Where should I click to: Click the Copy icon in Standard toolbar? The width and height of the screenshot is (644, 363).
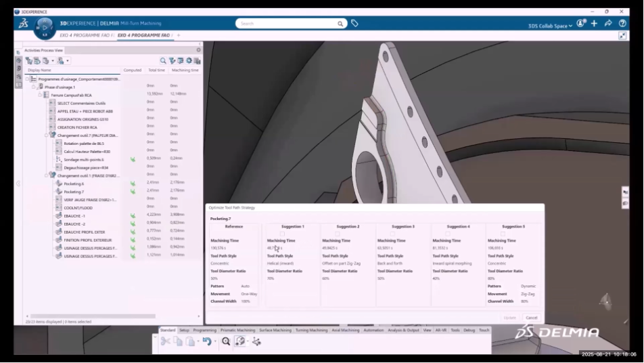[x=178, y=341]
